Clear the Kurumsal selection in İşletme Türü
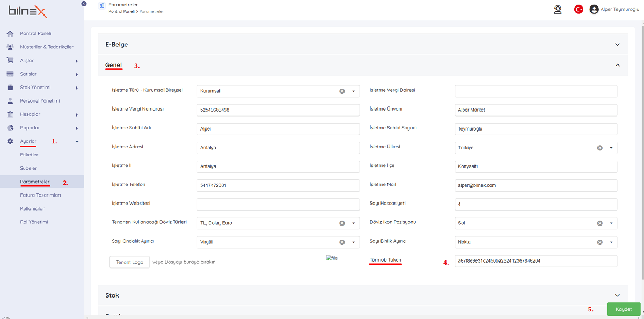Image resolution: width=644 pixels, height=319 pixels. (x=342, y=91)
